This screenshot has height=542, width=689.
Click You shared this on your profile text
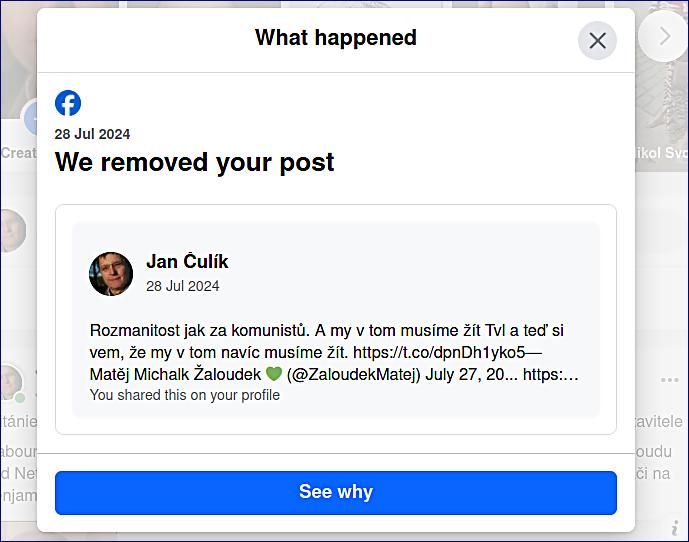184,395
